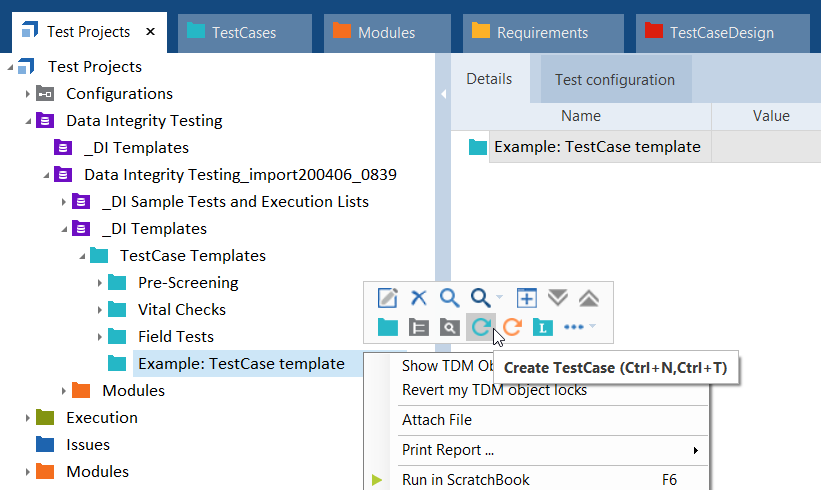The height and width of the screenshot is (490, 821).
Task: Choose Attach File from context menu
Action: pyautogui.click(x=436, y=420)
